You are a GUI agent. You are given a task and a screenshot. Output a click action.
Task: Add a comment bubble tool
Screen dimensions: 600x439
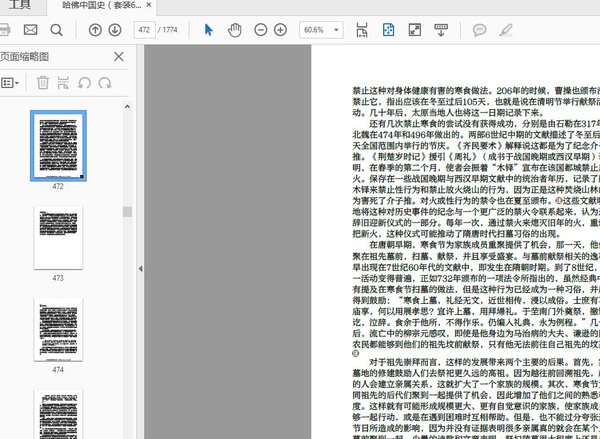479,30
